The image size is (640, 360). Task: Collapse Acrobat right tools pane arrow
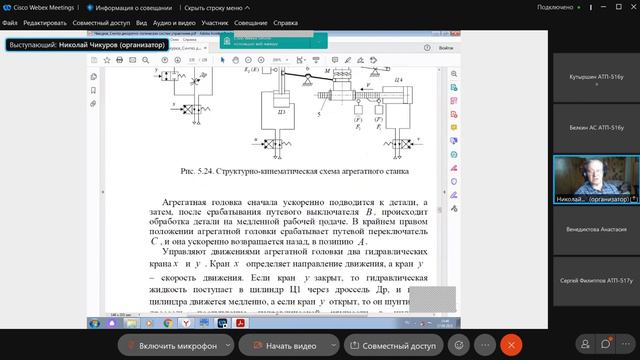[x=444, y=192]
